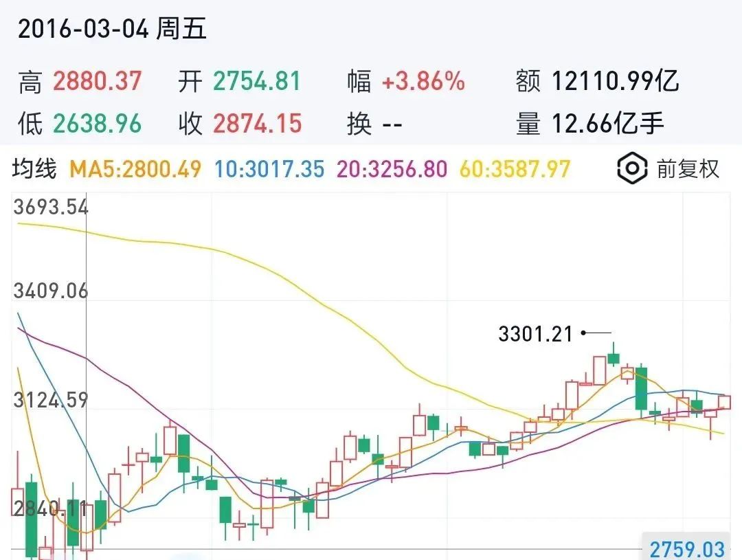Tap the opening price 2754.81
This screenshot has height=560, width=742.
pos(257,82)
